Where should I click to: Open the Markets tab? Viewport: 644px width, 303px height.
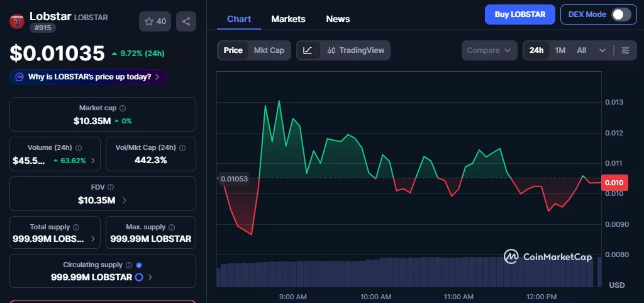pyautogui.click(x=288, y=19)
